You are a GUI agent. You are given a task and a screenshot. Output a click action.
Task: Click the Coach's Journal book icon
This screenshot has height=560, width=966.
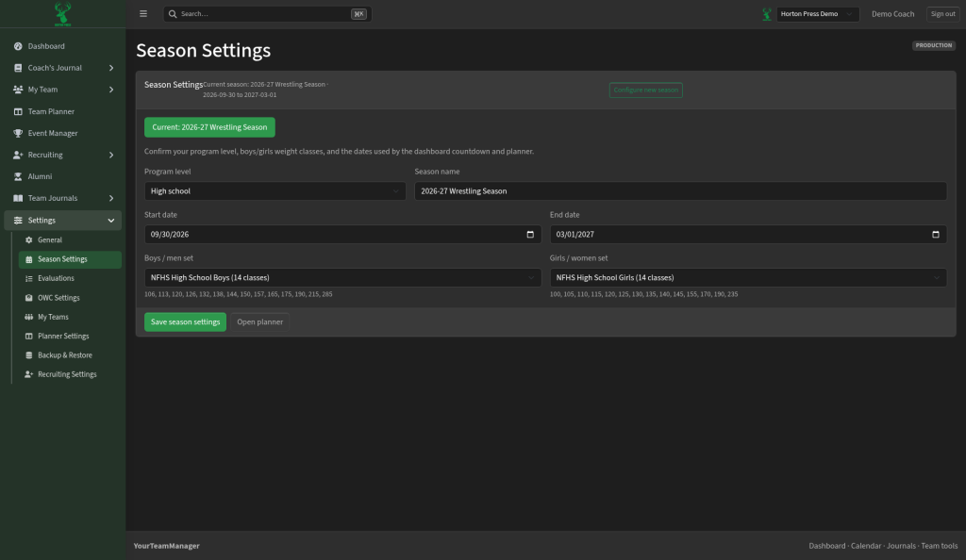(x=18, y=68)
